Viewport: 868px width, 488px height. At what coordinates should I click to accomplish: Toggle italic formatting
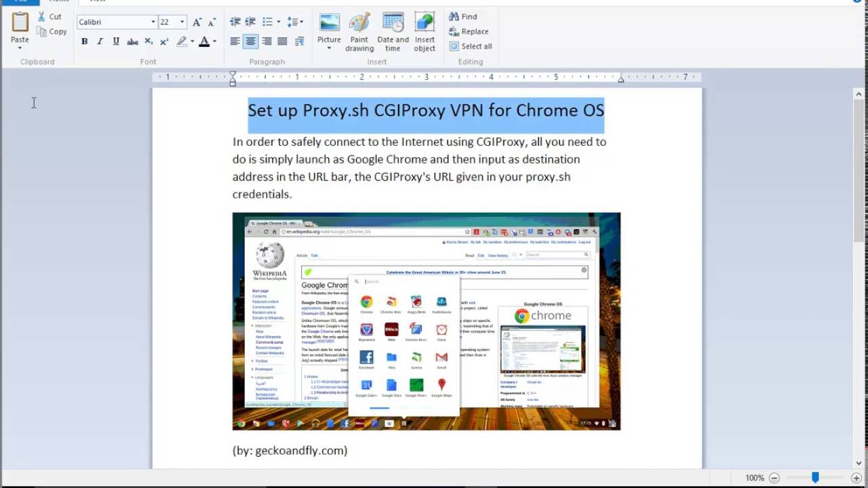[x=100, y=41]
